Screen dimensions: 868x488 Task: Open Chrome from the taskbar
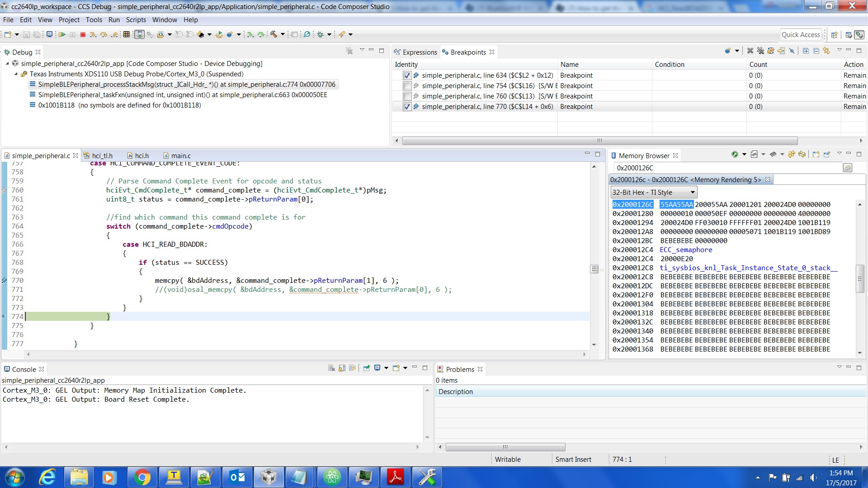[x=142, y=477]
